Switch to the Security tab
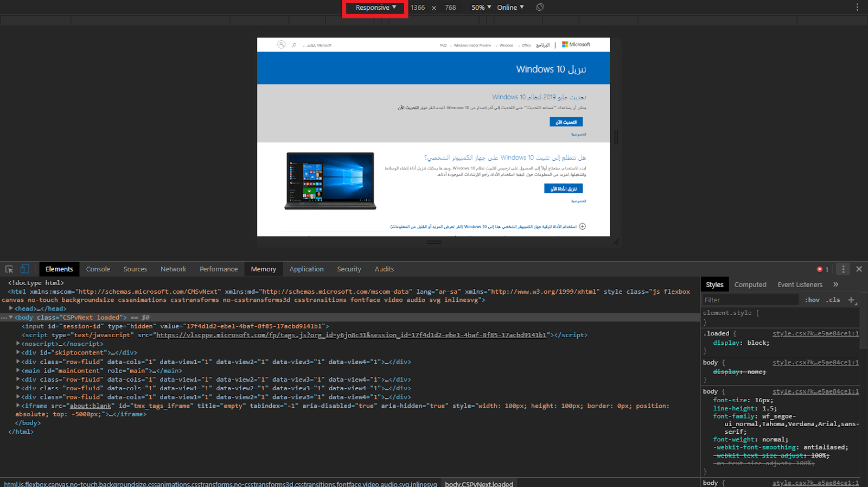The width and height of the screenshot is (868, 487). (349, 269)
